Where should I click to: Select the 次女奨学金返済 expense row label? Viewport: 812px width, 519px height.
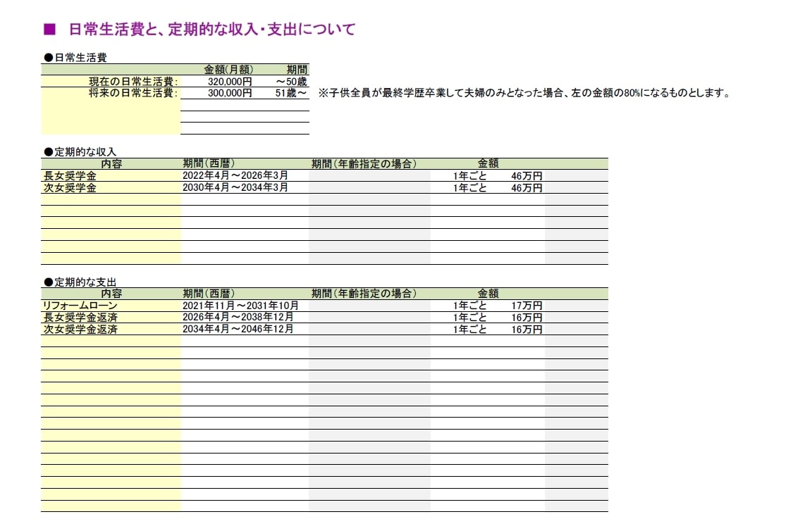pos(80,329)
